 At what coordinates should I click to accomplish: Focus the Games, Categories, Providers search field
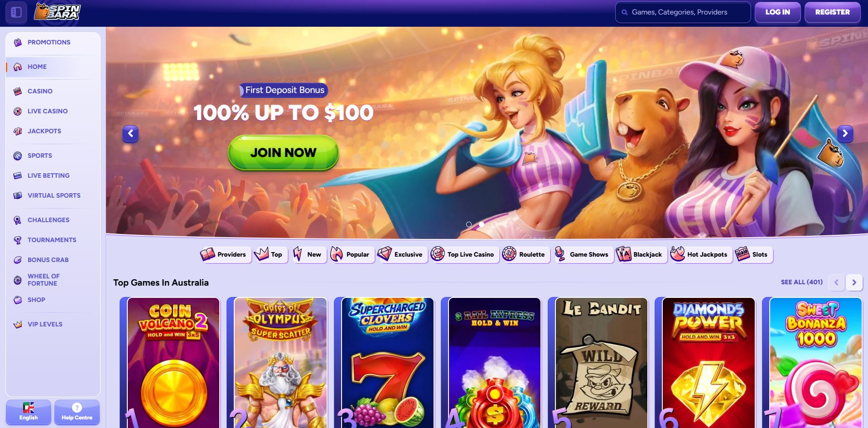tap(683, 12)
